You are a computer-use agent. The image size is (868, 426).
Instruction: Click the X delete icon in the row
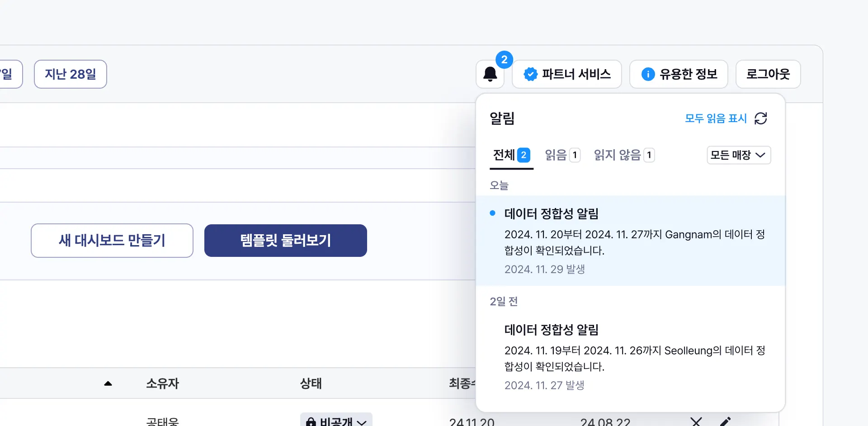tap(696, 421)
